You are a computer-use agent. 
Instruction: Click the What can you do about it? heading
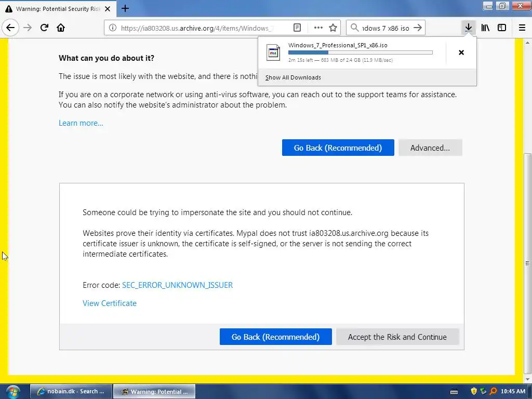106,58
